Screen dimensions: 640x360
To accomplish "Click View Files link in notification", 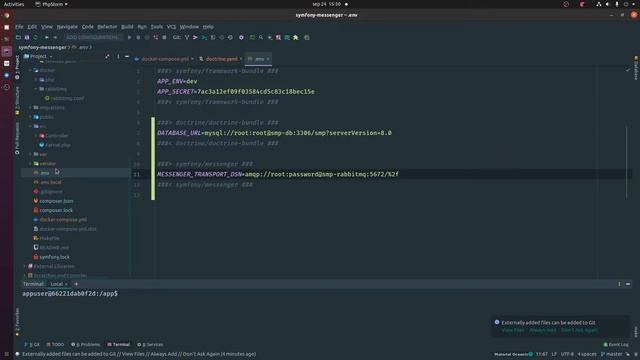I will click(513, 330).
